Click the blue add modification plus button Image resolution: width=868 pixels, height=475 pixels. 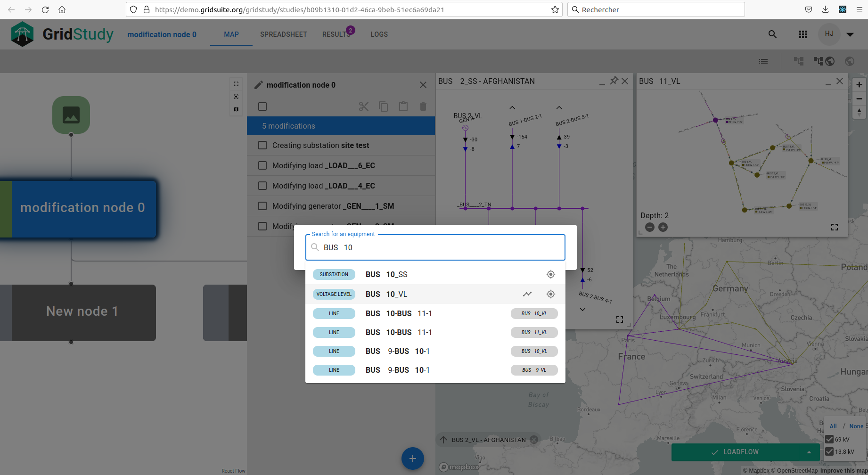pos(413,459)
